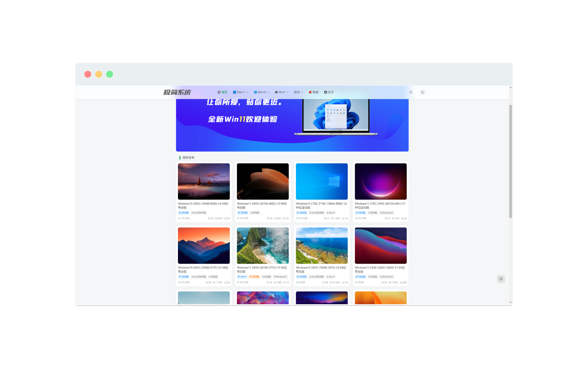Click comment icon on Windows11 24H2 V2 card

point(268,219)
